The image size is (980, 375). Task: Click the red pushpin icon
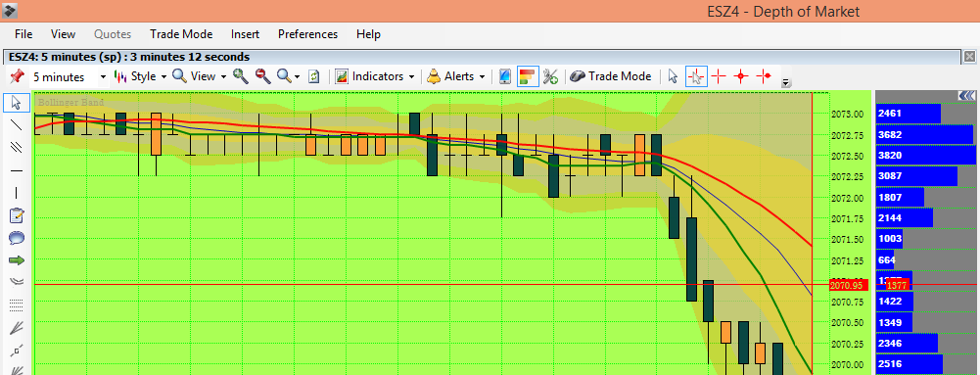point(17,76)
